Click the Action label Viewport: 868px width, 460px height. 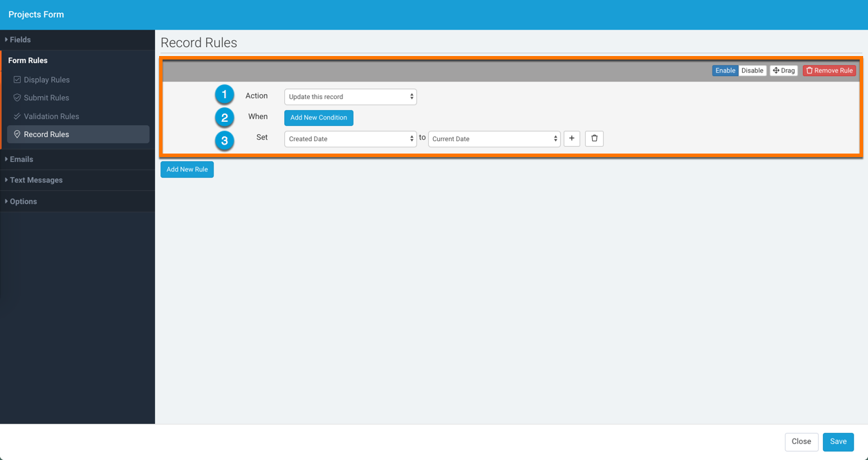click(257, 96)
